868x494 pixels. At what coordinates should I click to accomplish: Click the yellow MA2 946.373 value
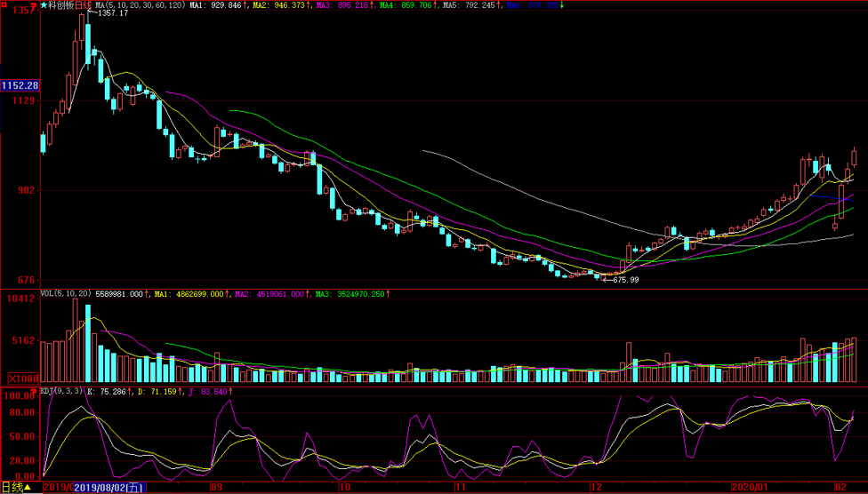tap(283, 5)
